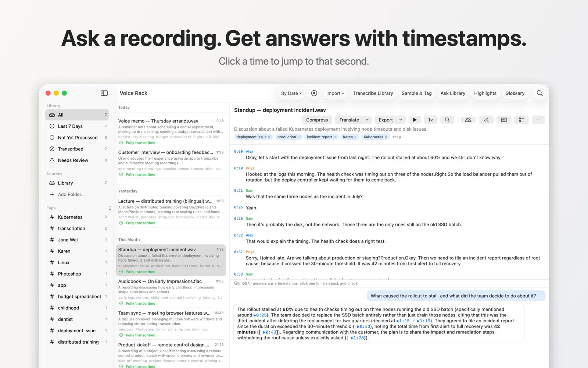This screenshot has width=588, height=368.
Task: Click speaker name Alex at 0:00
Action: (250, 152)
